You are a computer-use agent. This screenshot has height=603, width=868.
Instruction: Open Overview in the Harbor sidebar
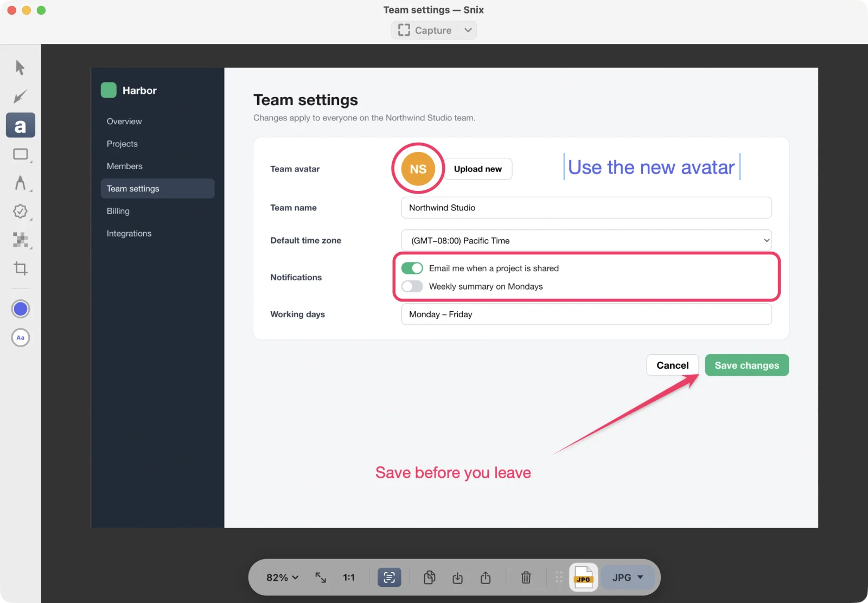(x=157, y=121)
